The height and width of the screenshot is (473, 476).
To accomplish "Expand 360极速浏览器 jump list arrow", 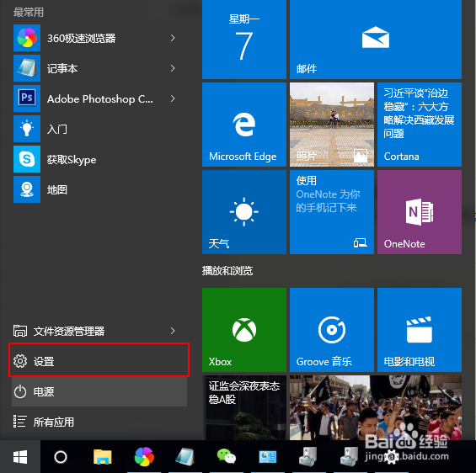I will point(173,38).
